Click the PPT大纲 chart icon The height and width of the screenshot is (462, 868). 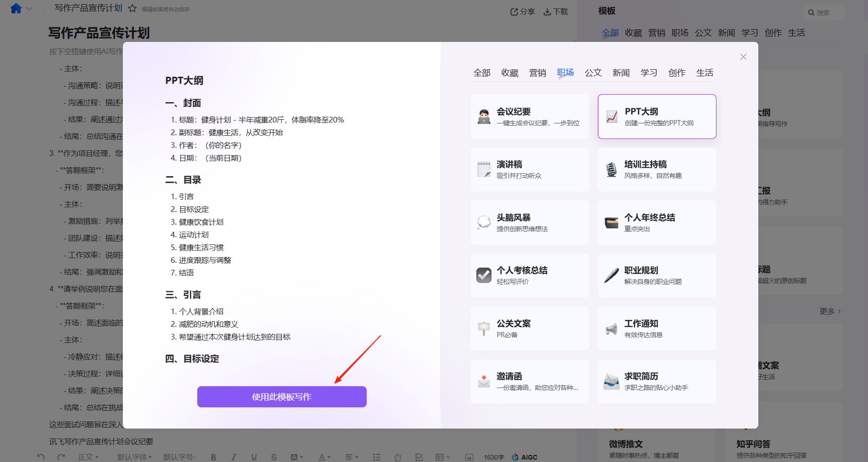[x=612, y=116]
